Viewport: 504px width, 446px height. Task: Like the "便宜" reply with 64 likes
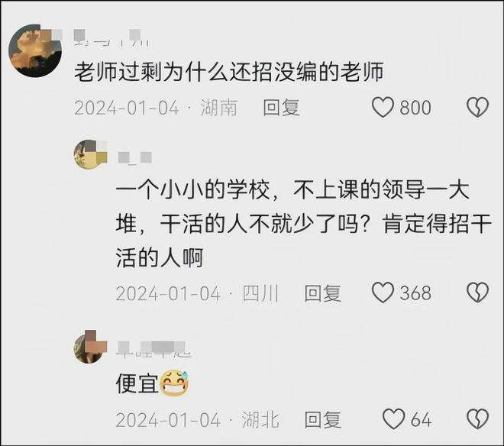[x=393, y=419]
